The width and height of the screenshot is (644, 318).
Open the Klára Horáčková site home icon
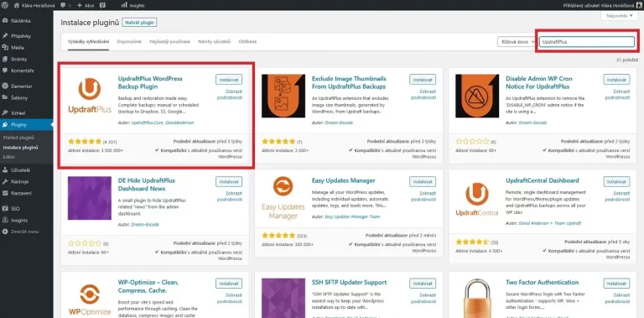[x=16, y=5]
